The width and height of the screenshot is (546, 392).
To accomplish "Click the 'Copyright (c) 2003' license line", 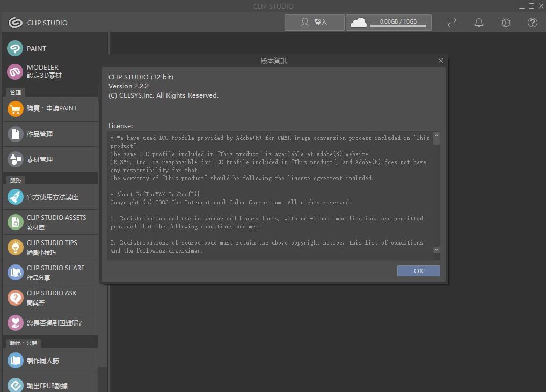I will [230, 202].
